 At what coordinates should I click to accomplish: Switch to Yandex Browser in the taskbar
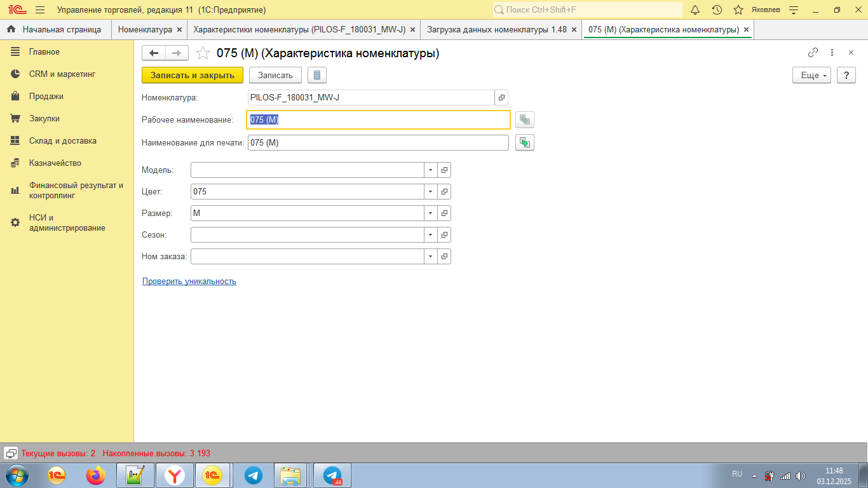tap(174, 475)
